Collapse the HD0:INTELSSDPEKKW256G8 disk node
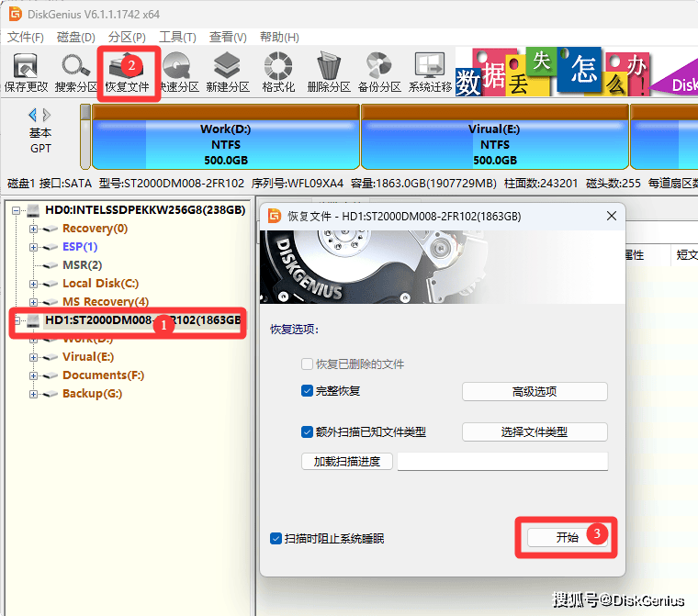Screen dimensions: 698x616 click(17, 210)
